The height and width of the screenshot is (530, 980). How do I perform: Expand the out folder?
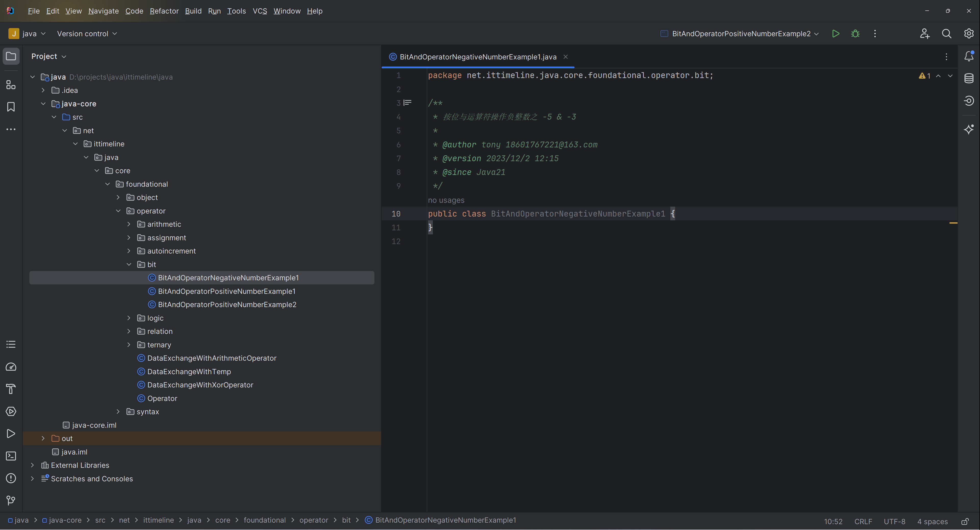(43, 438)
